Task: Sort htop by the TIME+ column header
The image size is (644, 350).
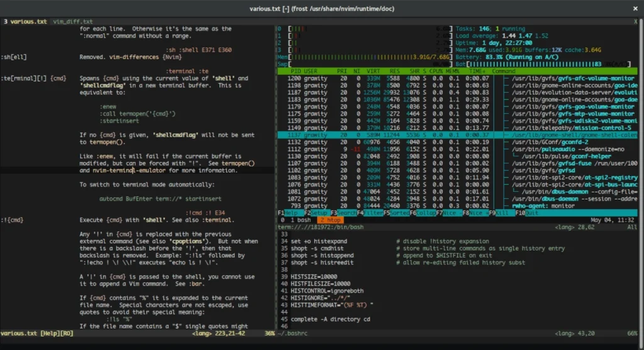Action: tap(477, 71)
